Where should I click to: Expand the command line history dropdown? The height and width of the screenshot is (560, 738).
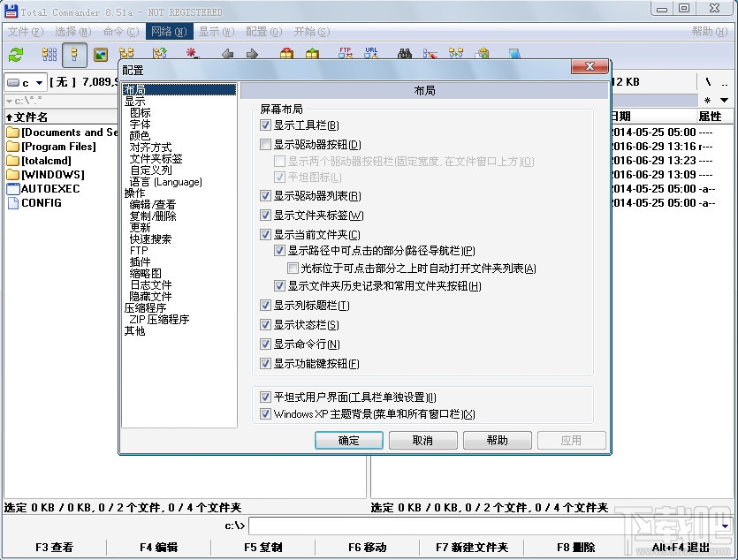725,526
